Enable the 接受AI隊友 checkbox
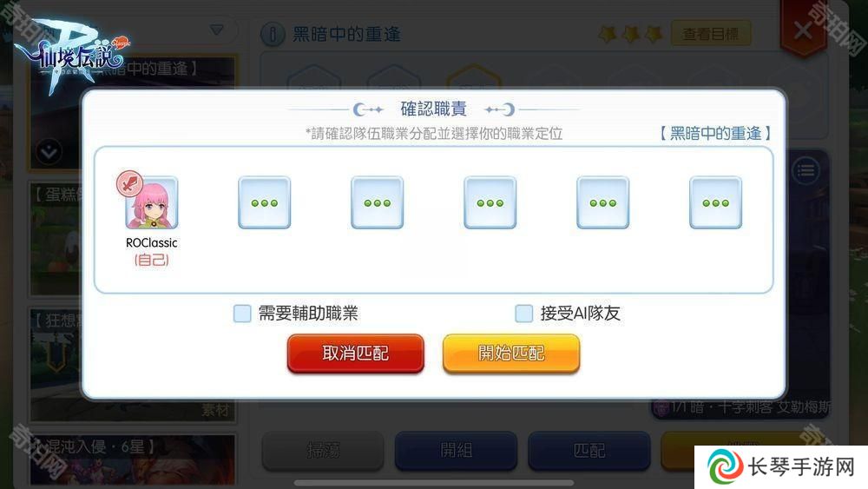The height and width of the screenshot is (489, 868). point(523,314)
